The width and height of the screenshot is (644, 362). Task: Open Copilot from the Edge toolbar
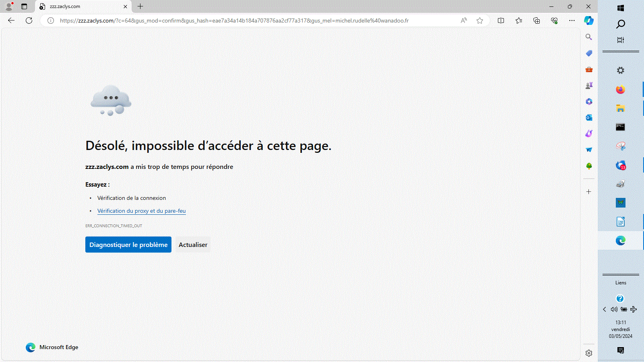click(589, 21)
